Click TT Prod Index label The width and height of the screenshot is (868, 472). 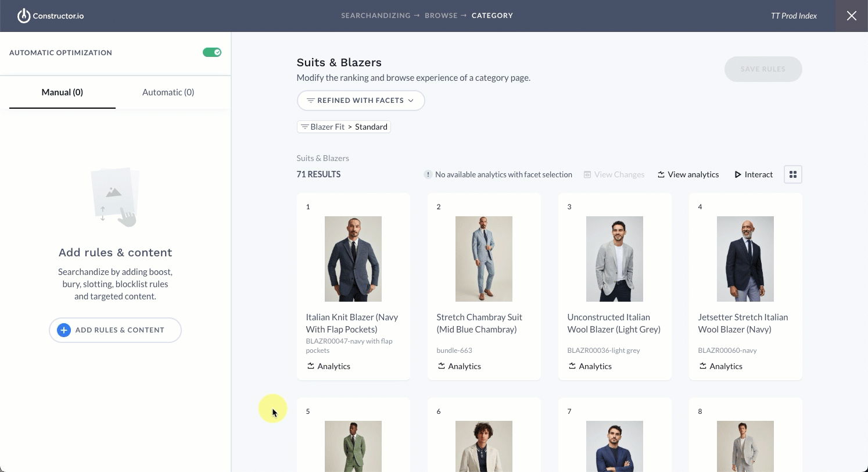(794, 16)
